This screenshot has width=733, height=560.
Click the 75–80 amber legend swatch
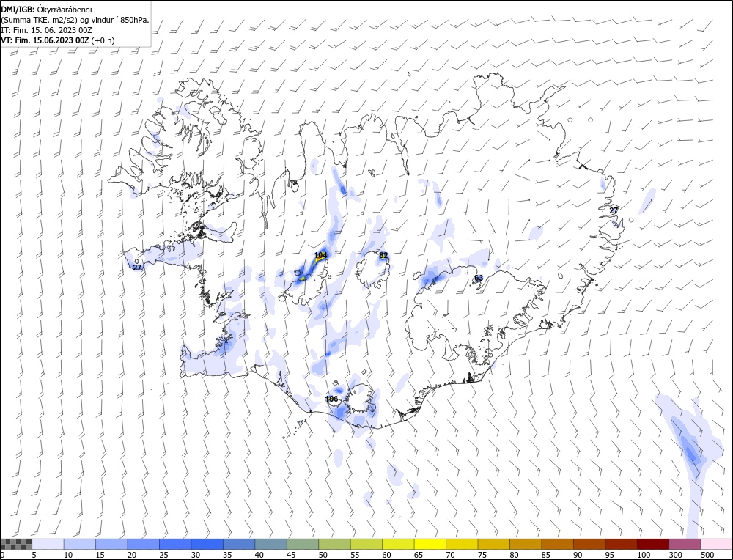click(x=493, y=544)
